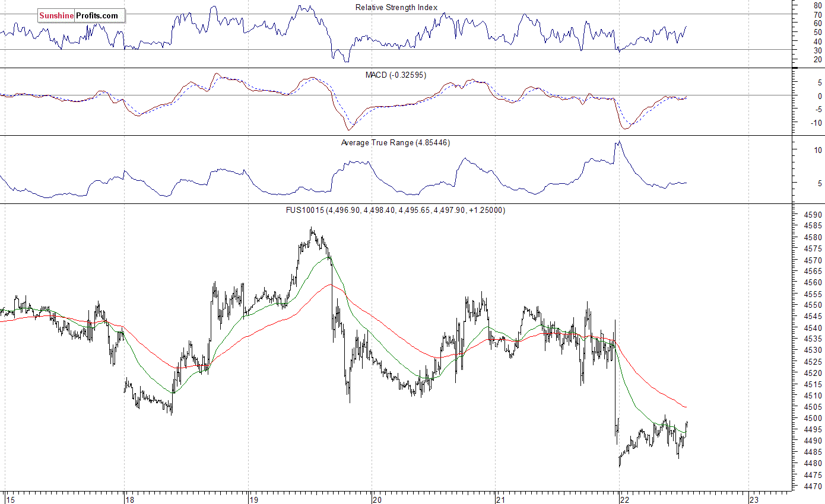Click the FUS10015 price data header
Screen dimensions: 825x504
click(x=395, y=210)
